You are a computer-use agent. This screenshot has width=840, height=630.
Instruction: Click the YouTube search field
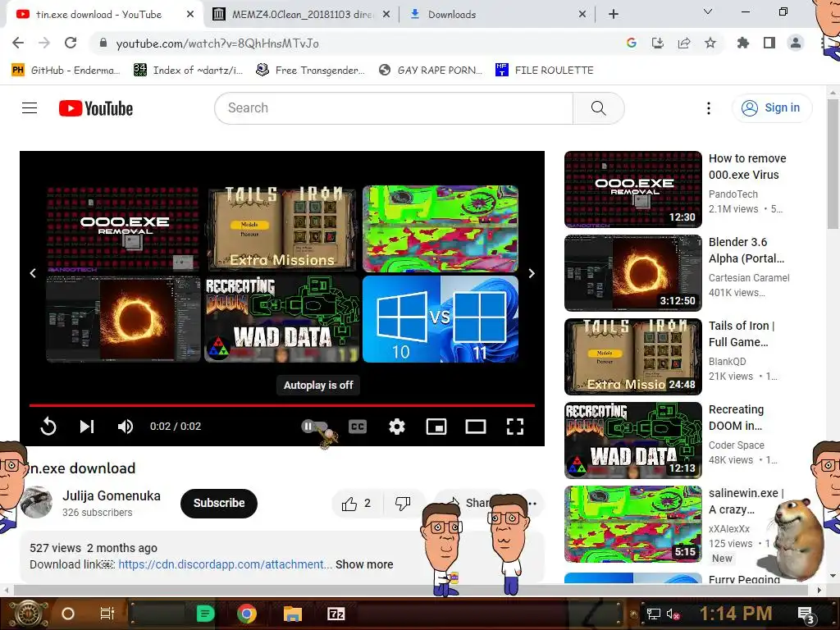[395, 108]
